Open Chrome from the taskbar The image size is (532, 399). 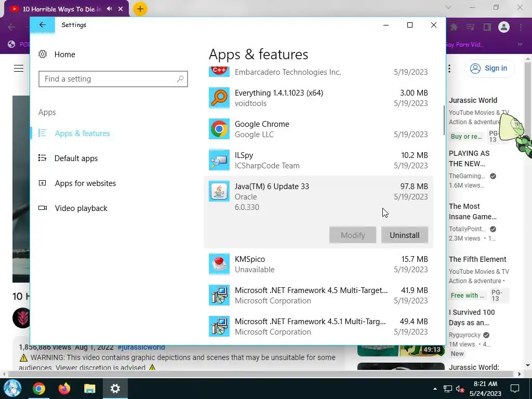point(38,389)
